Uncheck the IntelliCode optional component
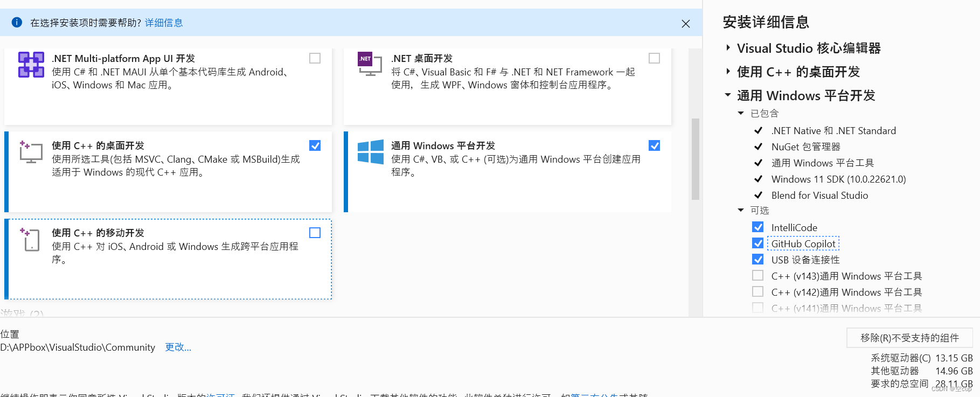Viewport: 980px width, 397px height. [758, 227]
